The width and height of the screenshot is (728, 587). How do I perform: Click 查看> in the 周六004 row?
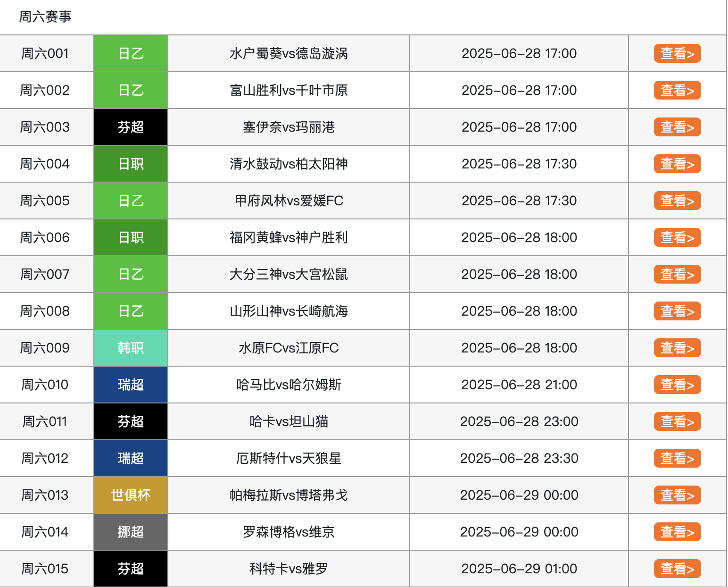tap(677, 164)
